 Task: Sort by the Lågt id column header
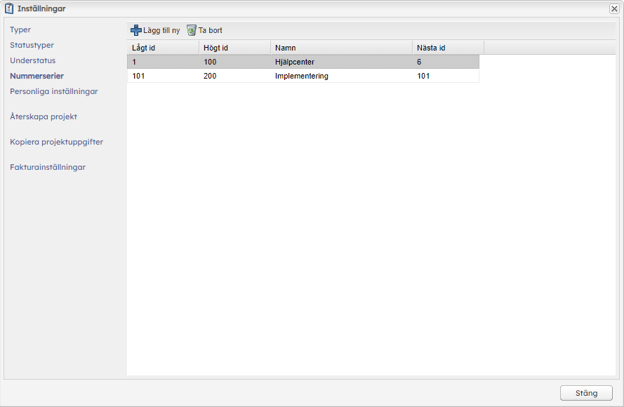click(x=162, y=47)
